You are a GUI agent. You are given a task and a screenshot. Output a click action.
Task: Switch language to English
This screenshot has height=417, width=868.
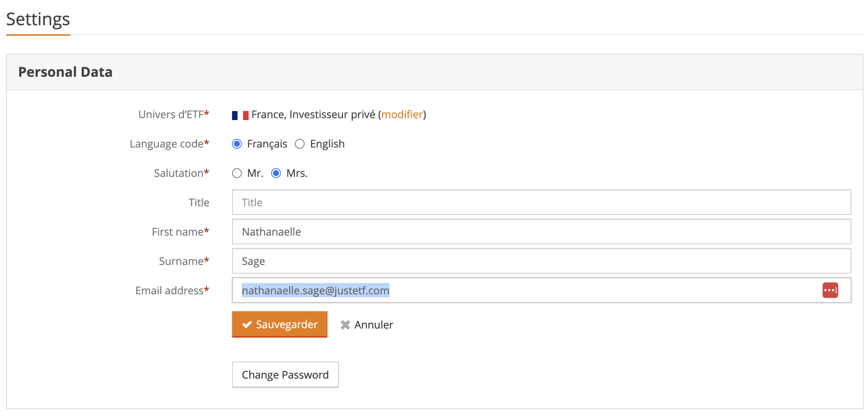(x=300, y=143)
